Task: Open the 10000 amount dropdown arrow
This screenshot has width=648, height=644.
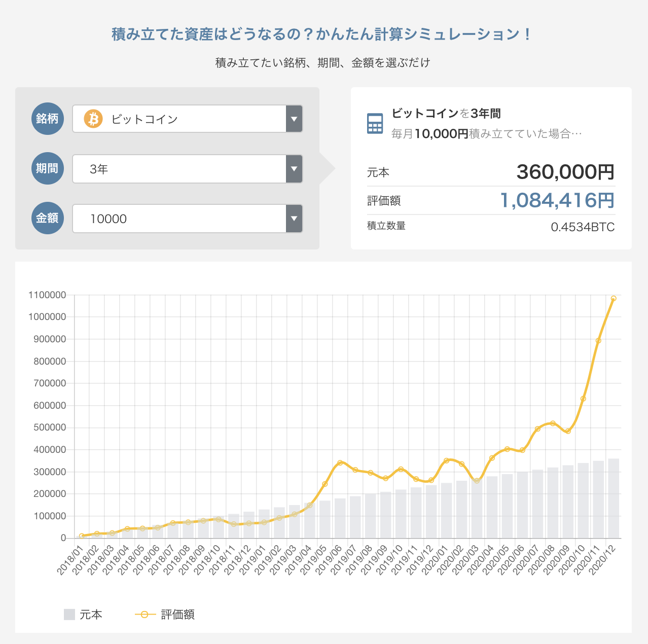Action: (x=294, y=219)
